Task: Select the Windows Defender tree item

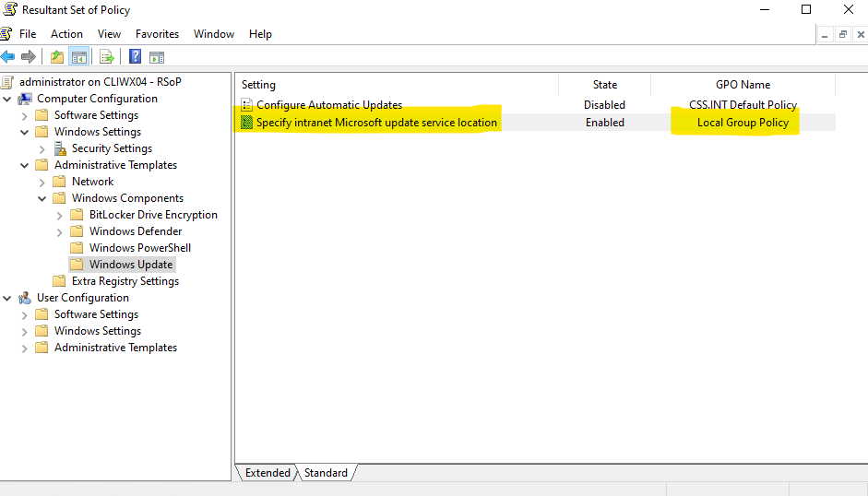Action: 136,231
